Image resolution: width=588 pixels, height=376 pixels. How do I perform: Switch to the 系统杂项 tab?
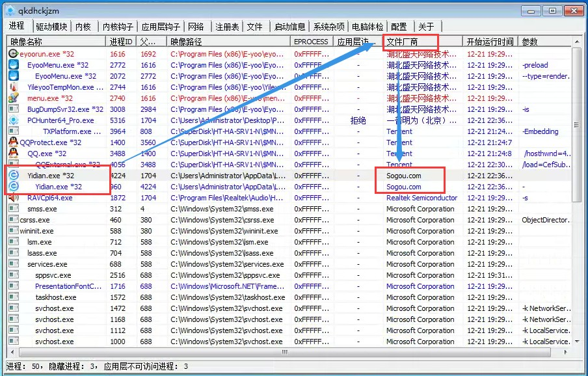click(329, 27)
